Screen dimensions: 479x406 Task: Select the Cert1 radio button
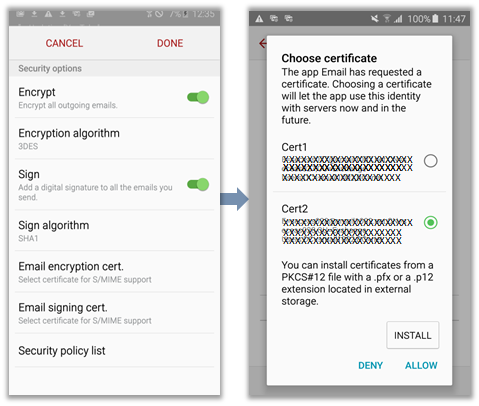tap(430, 161)
